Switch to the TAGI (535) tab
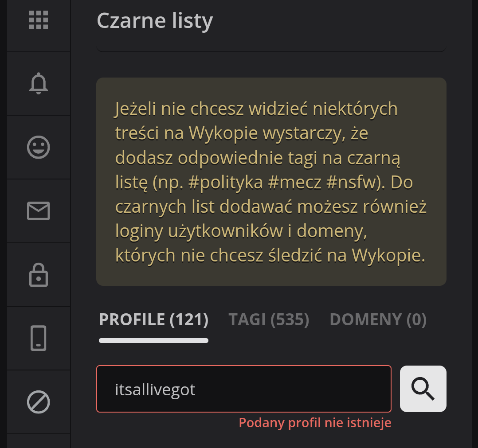 pyautogui.click(x=269, y=319)
